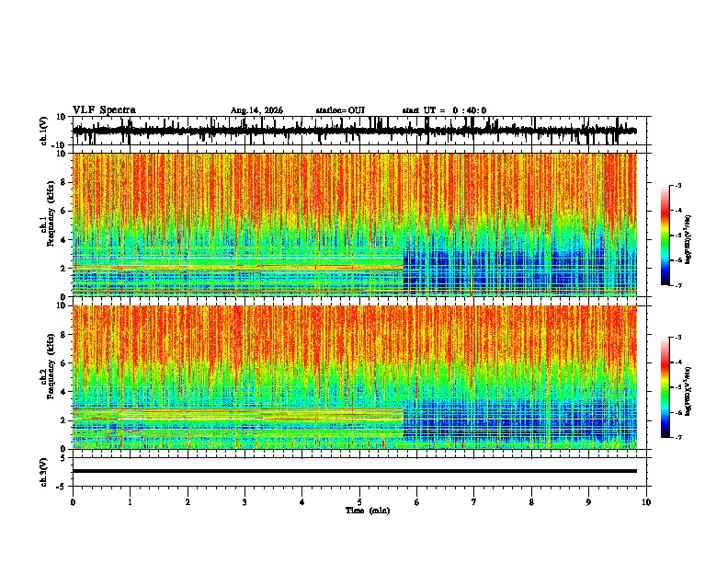Click tick label 2 on the Time axis
The height and width of the screenshot is (563, 728).
[188, 502]
